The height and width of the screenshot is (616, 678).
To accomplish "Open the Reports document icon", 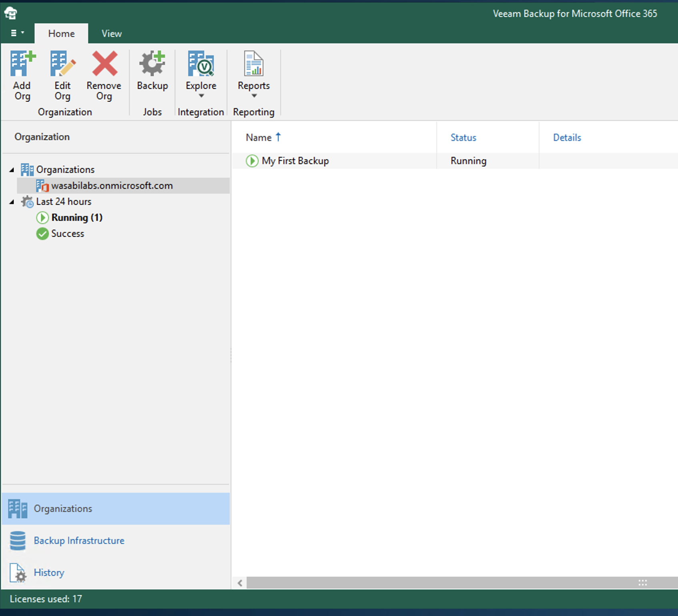I will [254, 63].
